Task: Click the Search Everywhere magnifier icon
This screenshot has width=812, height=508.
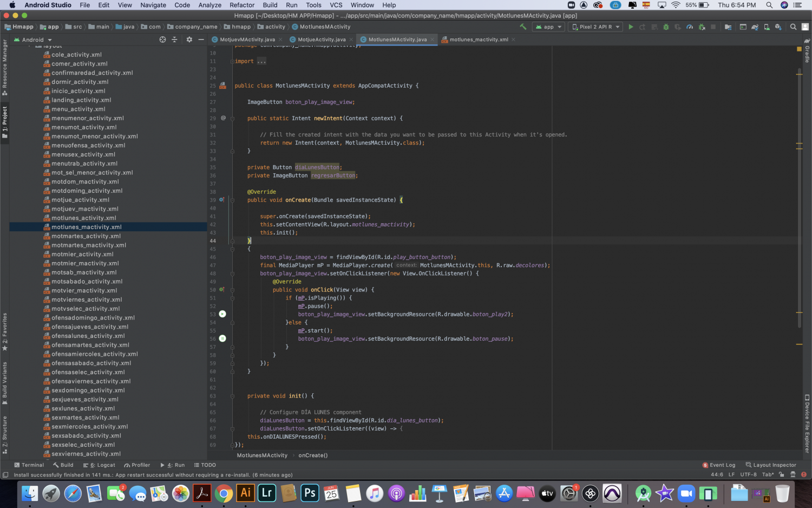Action: tap(794, 27)
